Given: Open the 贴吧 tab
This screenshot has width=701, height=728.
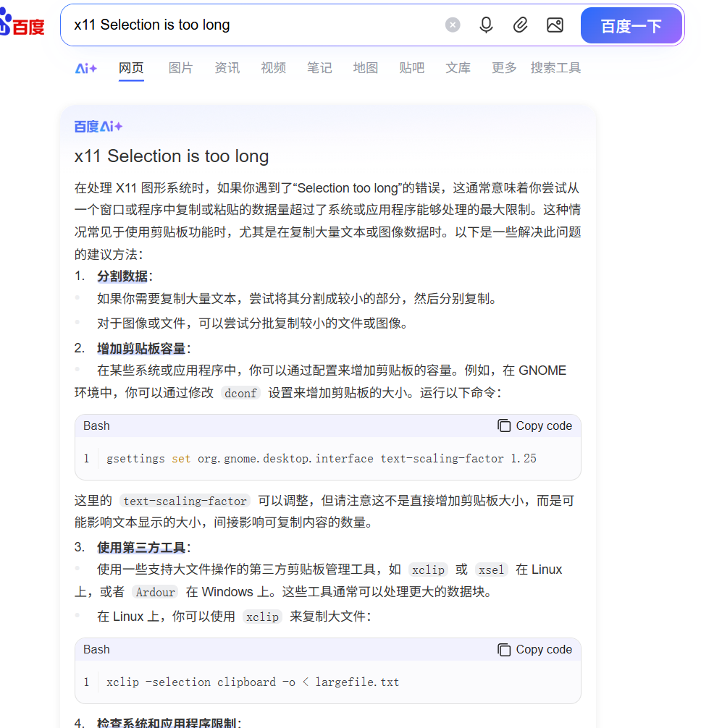Looking at the screenshot, I should pyautogui.click(x=412, y=68).
